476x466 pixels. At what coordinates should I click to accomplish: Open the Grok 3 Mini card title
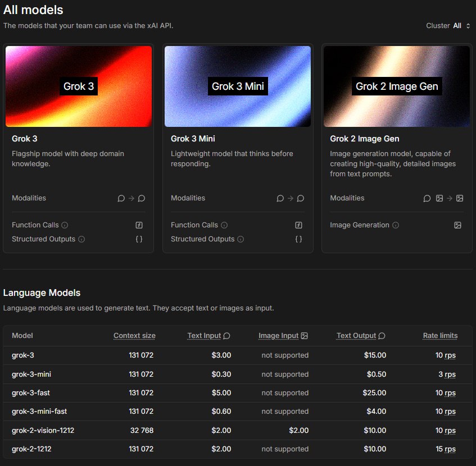[193, 139]
